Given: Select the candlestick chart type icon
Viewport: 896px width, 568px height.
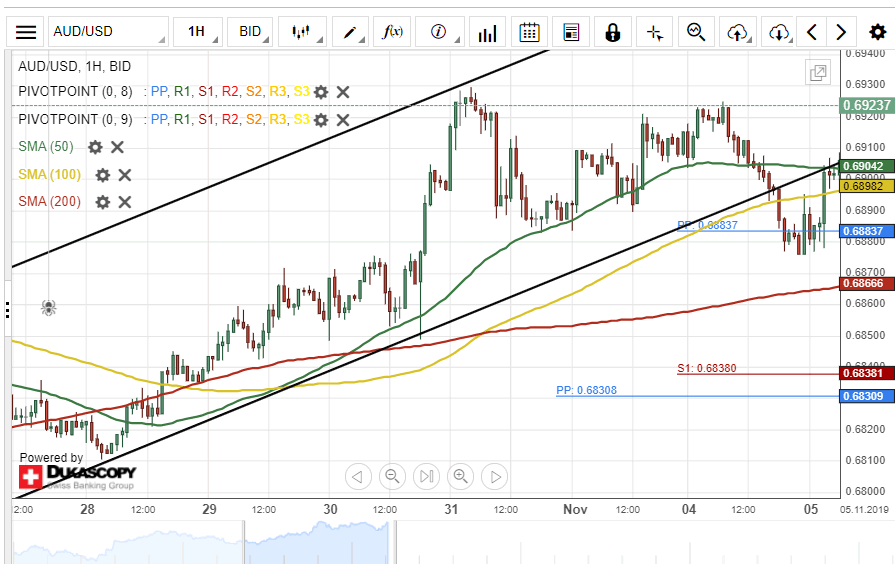Looking at the screenshot, I should click(302, 32).
